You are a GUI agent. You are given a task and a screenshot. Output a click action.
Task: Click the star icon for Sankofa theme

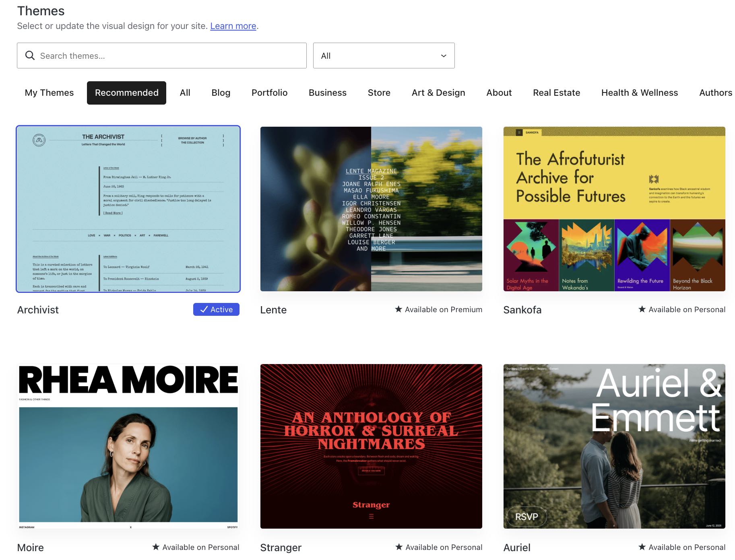pos(642,309)
